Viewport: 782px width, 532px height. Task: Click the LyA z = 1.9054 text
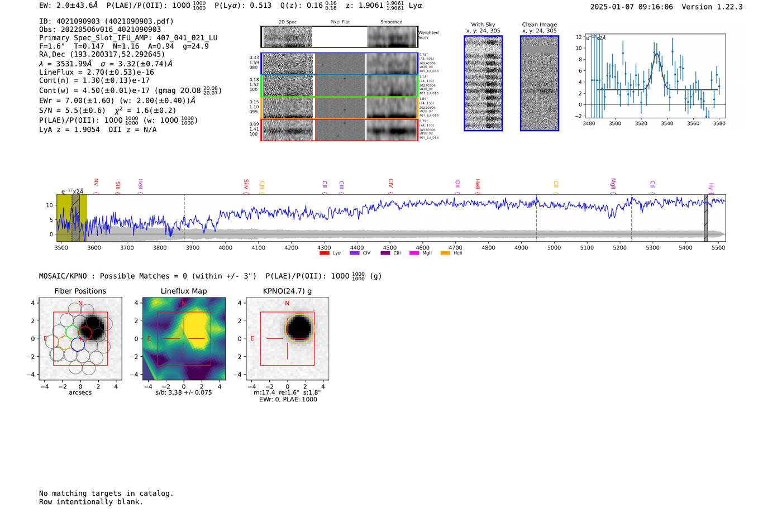(x=69, y=130)
